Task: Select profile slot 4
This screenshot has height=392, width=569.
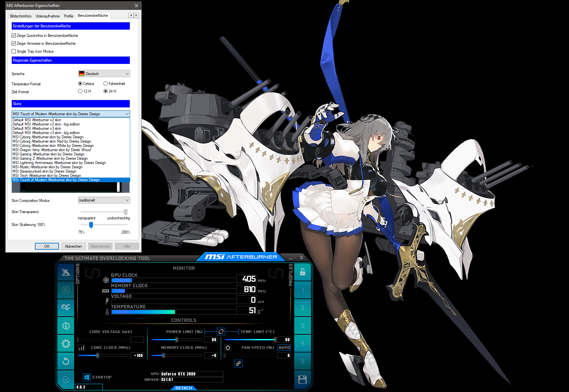Action: [x=302, y=343]
